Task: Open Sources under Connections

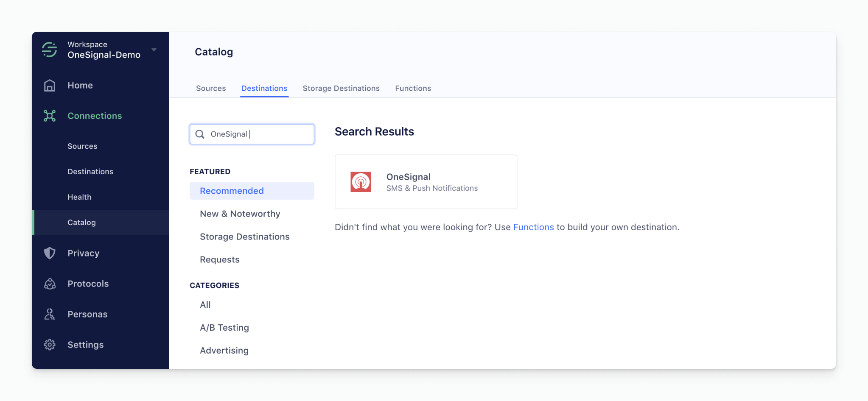Action: tap(82, 146)
